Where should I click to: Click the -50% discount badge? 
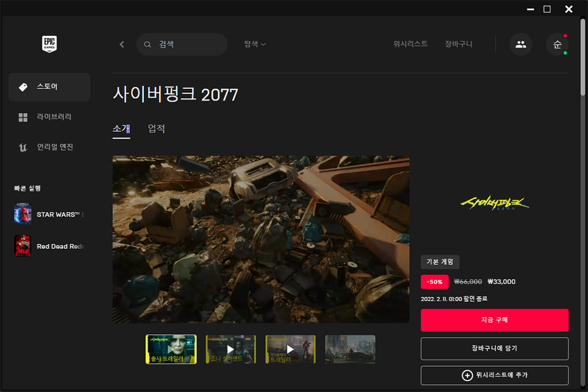(435, 282)
